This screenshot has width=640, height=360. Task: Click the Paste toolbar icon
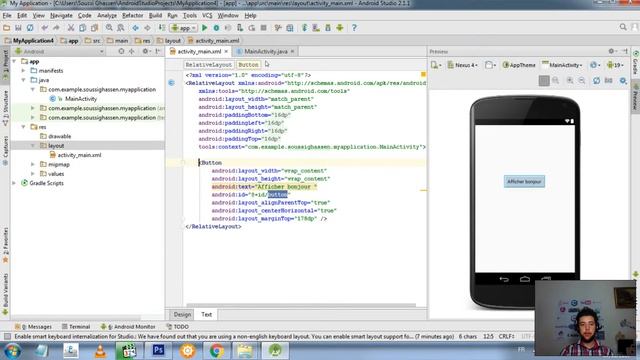click(x=94, y=28)
